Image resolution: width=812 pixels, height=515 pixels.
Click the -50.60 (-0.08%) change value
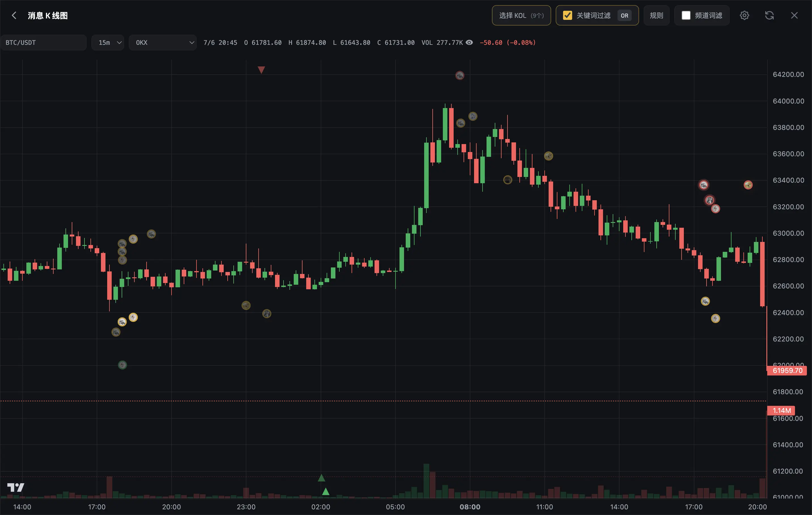click(508, 43)
